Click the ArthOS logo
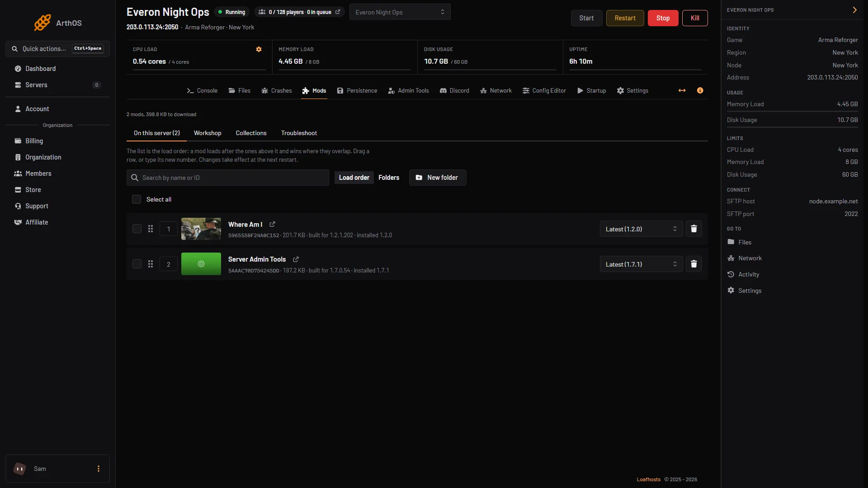This screenshot has height=488, width=868. tap(58, 23)
